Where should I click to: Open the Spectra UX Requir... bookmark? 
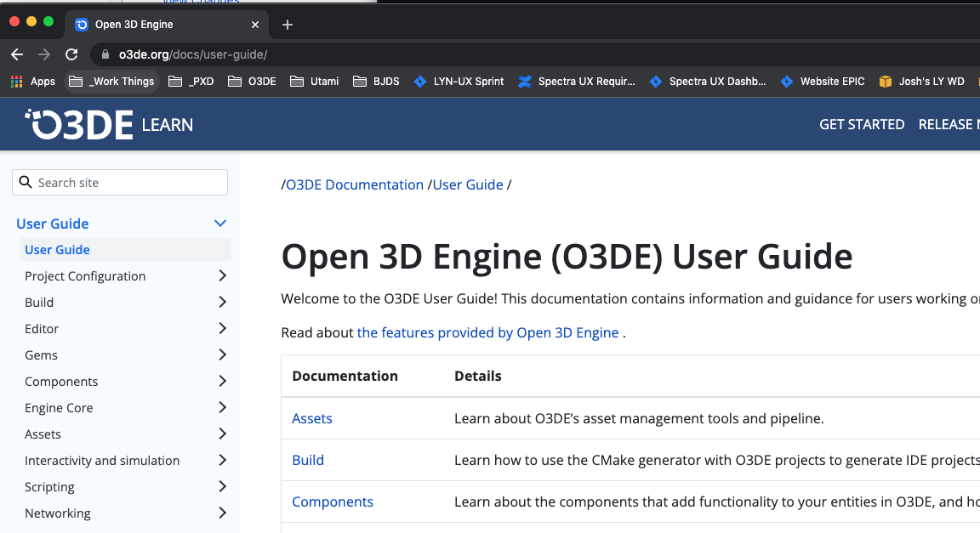coord(576,82)
